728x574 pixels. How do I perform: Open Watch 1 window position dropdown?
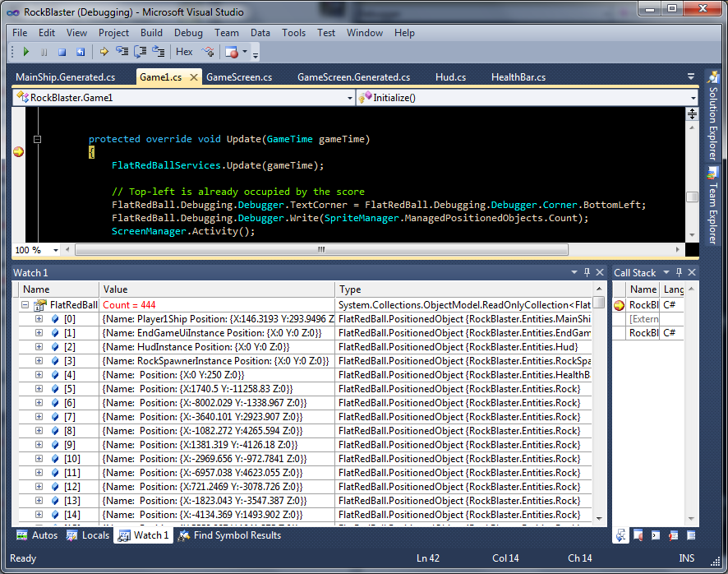click(x=574, y=272)
